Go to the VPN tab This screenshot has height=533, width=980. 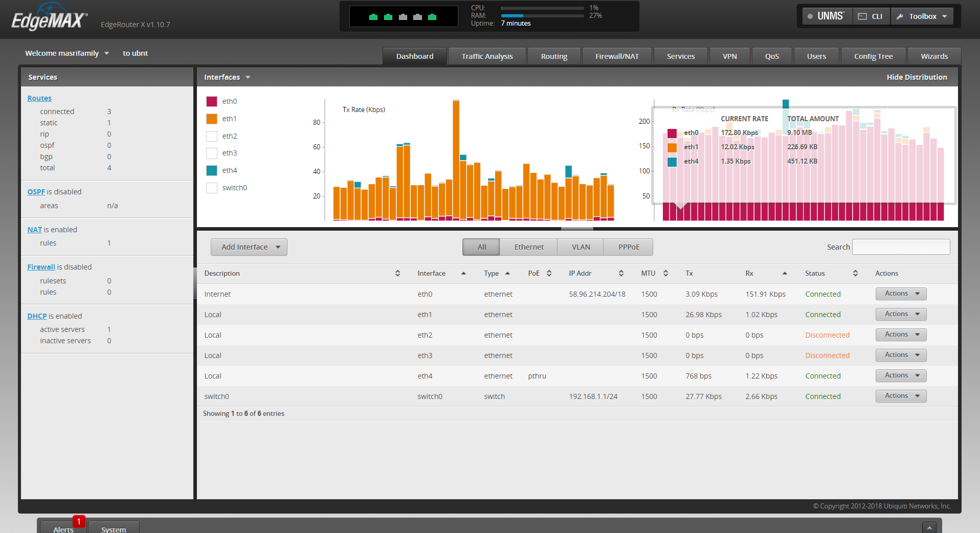[x=730, y=56]
